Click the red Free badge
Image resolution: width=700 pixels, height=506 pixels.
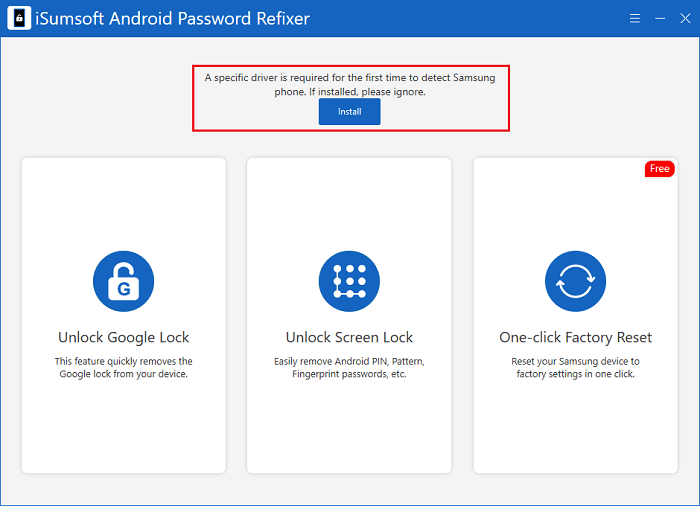click(659, 169)
